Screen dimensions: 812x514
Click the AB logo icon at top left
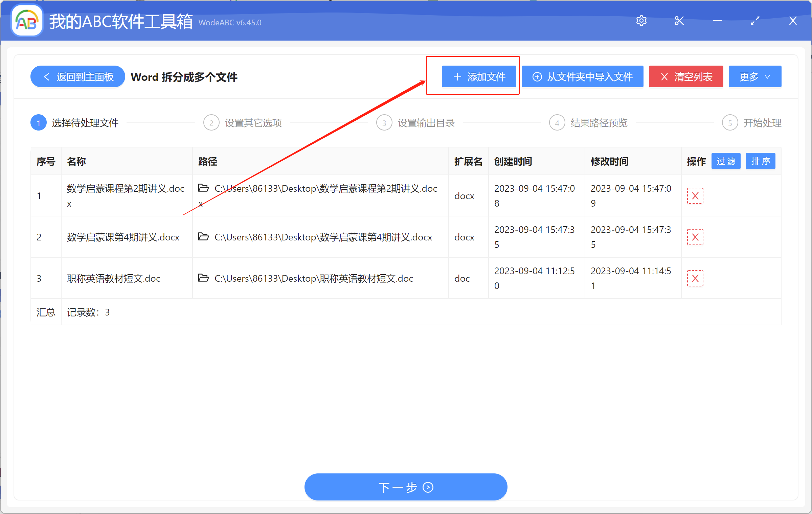coord(26,20)
